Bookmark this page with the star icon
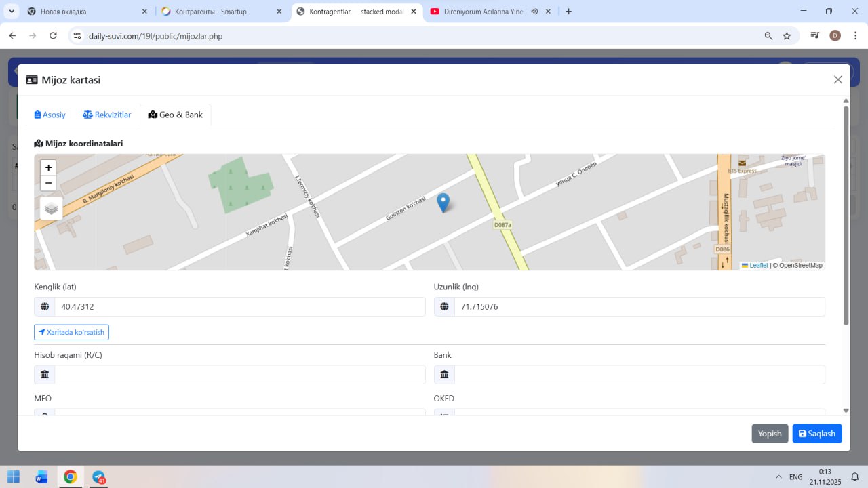868x488 pixels. tap(787, 36)
